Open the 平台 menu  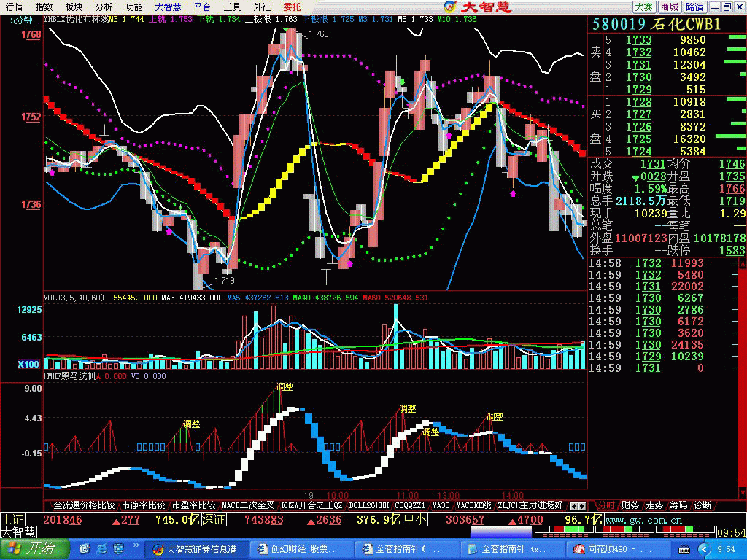pyautogui.click(x=203, y=7)
